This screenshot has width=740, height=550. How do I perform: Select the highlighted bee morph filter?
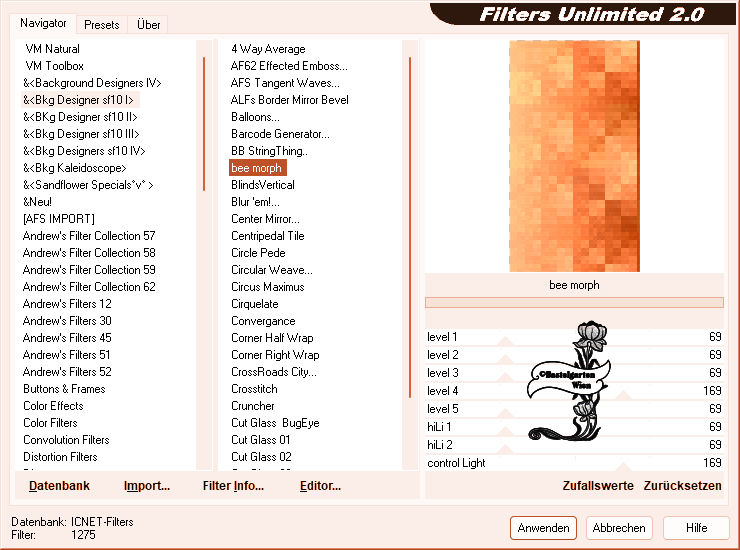pyautogui.click(x=258, y=168)
